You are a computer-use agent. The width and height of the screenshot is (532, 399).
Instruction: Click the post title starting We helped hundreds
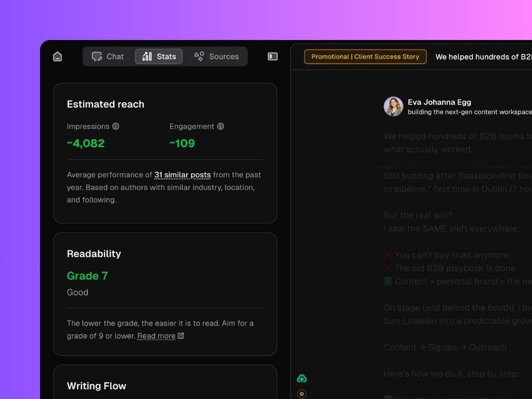coord(484,57)
